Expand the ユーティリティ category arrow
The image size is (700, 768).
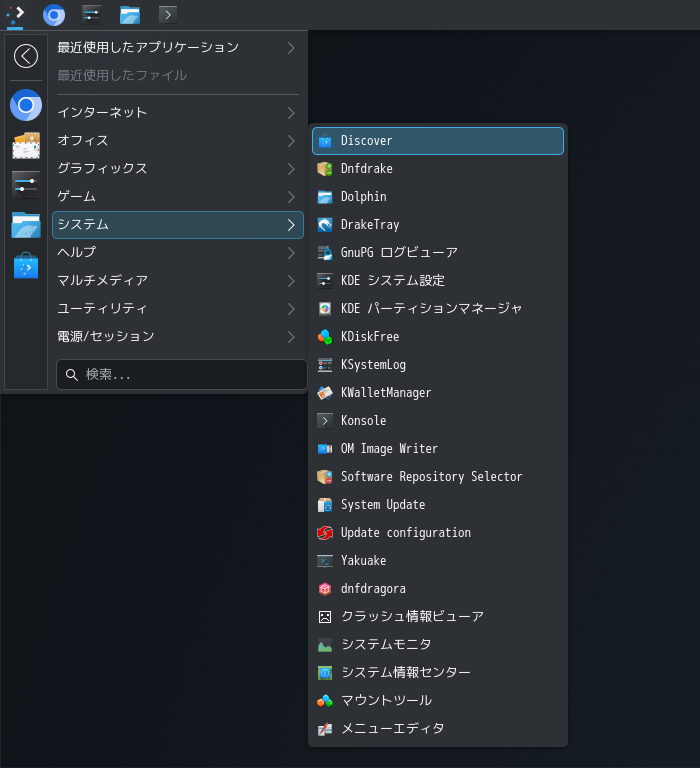291,309
